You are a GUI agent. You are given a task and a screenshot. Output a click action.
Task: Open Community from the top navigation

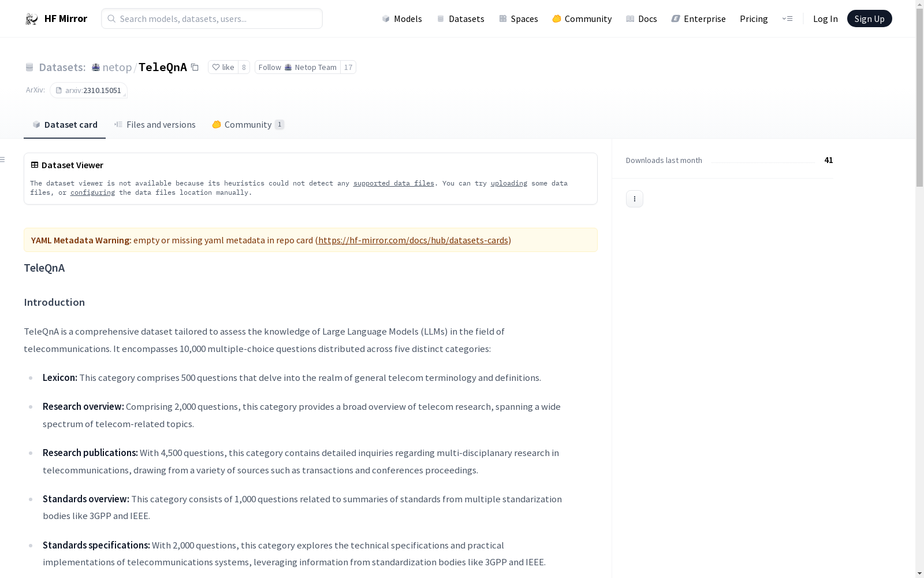click(x=582, y=19)
